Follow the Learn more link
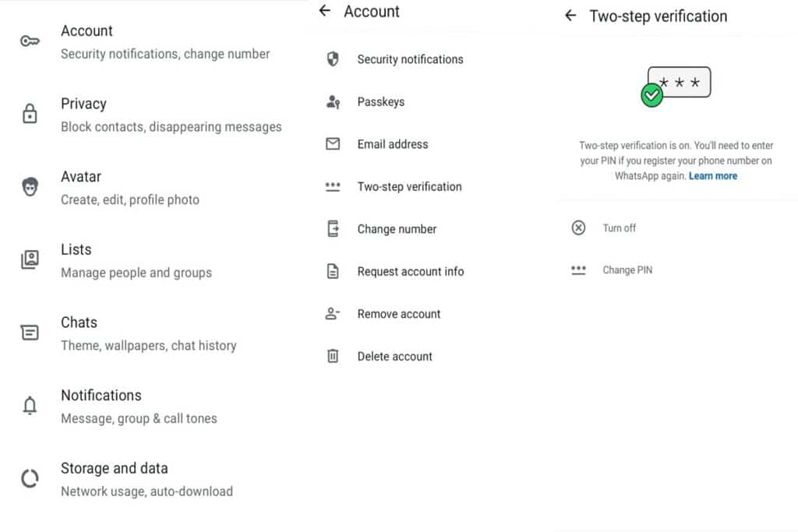The image size is (798, 532). click(713, 176)
